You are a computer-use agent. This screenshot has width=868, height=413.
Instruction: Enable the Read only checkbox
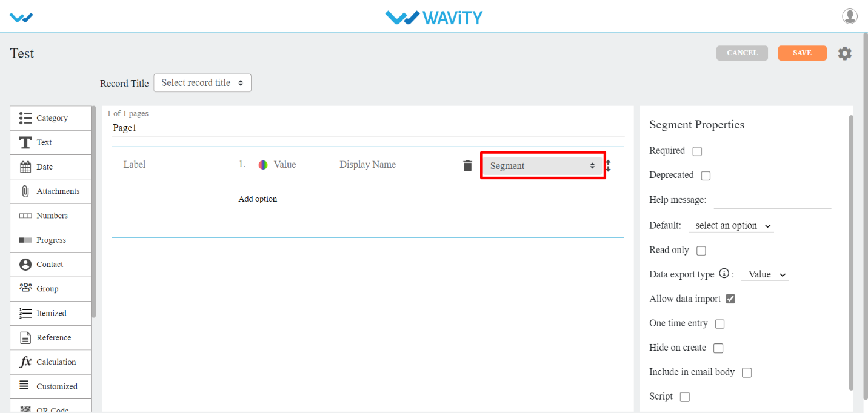[x=701, y=251]
